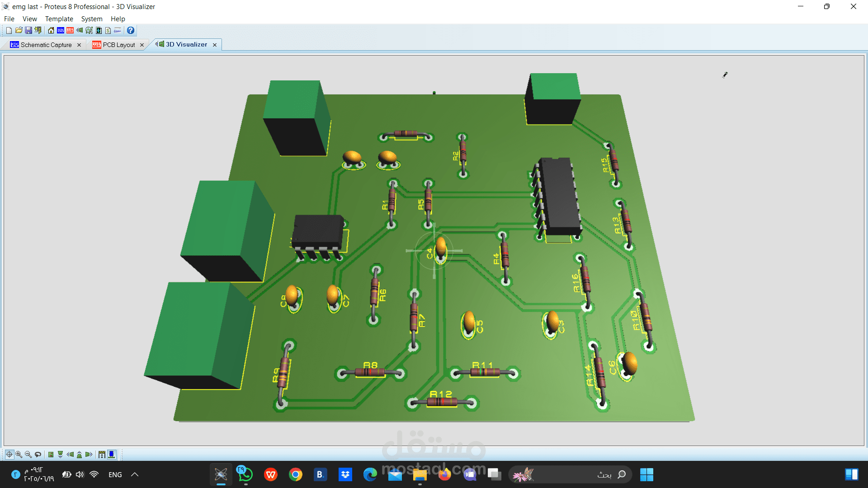Click resistor R12 on the board
Image resolution: width=868 pixels, height=488 pixels.
(x=442, y=402)
